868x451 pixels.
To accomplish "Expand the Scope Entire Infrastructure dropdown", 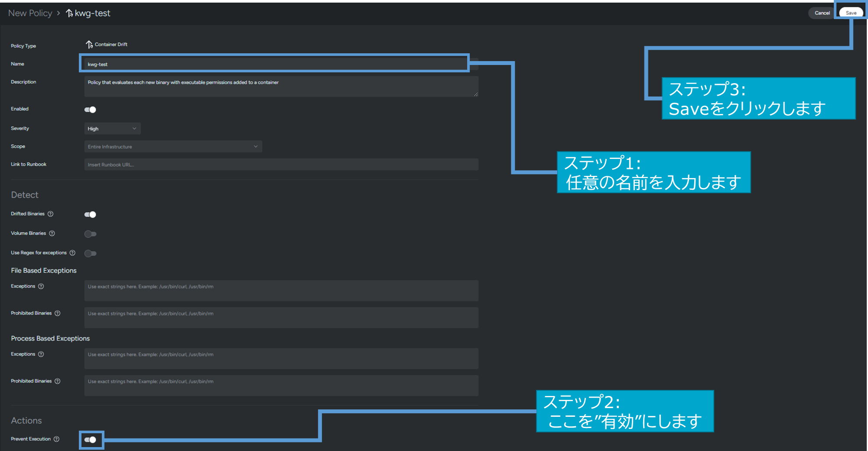I will coord(172,147).
